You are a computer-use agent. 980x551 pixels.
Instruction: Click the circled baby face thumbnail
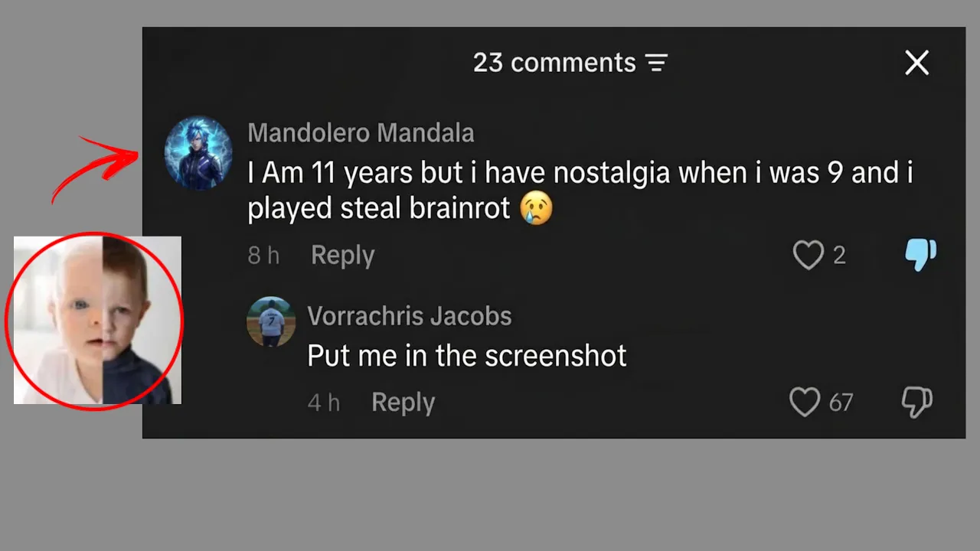[94, 321]
